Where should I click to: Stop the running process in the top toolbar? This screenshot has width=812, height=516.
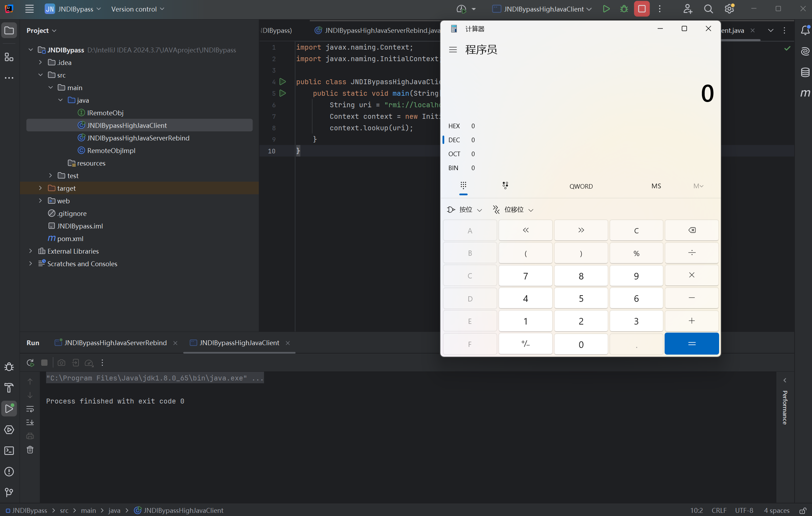[x=642, y=9]
